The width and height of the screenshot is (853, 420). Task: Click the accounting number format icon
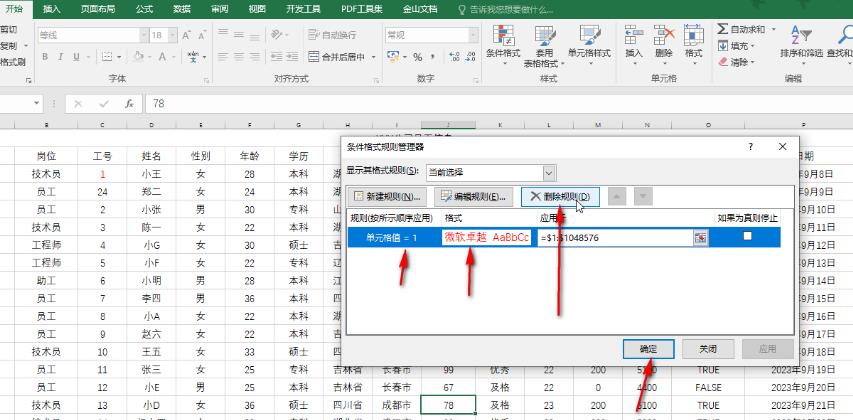click(393, 57)
